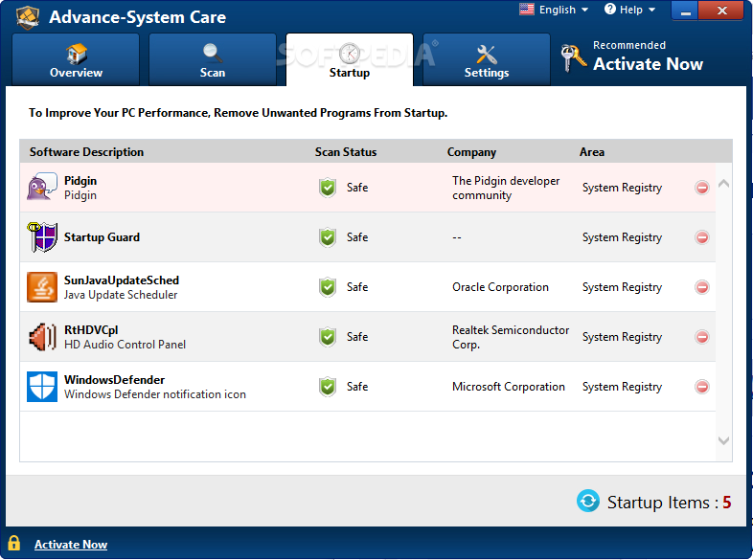Remove SunJavaUpdateSched with red minus icon
Screen dimensions: 753x560
coord(701,287)
